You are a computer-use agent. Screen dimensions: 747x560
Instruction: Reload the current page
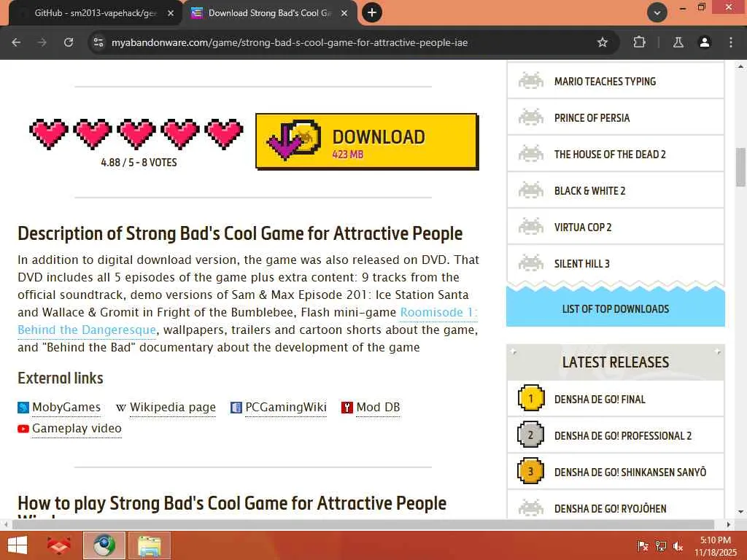click(x=69, y=42)
